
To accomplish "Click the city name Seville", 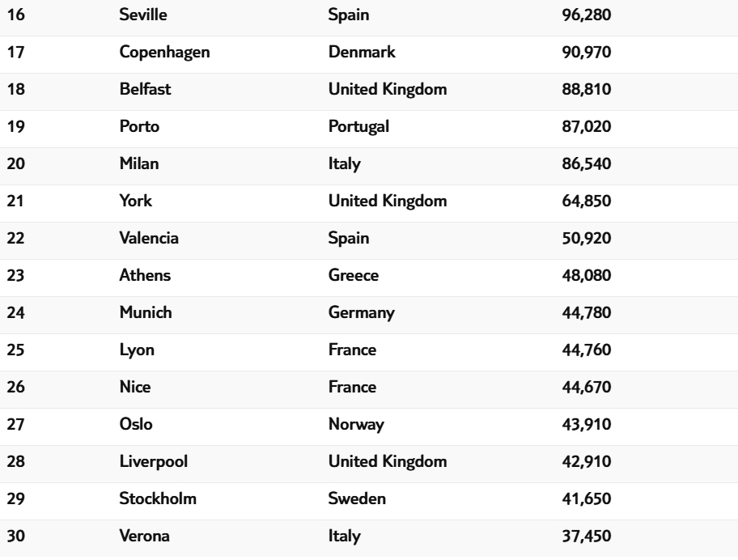I will pos(140,15).
